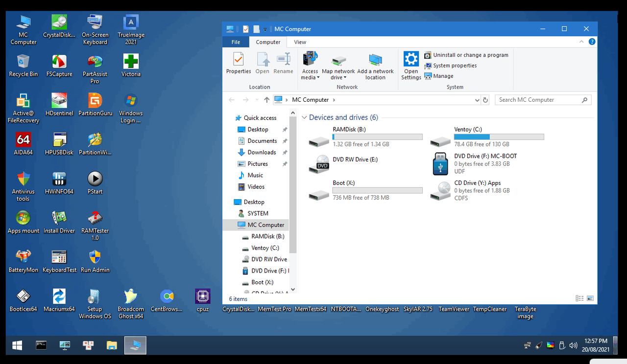Open the HPUSBDisk desktop icon
The width and height of the screenshot is (627, 364).
[x=59, y=143]
